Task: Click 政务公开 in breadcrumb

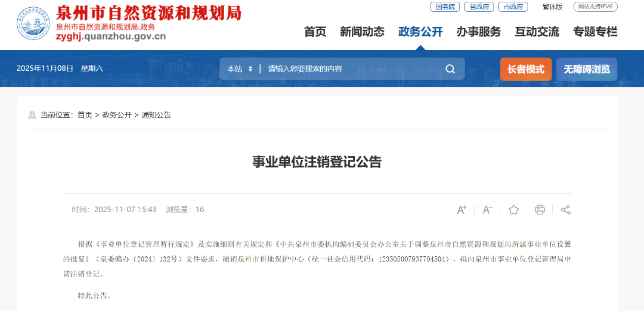Action: click(117, 116)
